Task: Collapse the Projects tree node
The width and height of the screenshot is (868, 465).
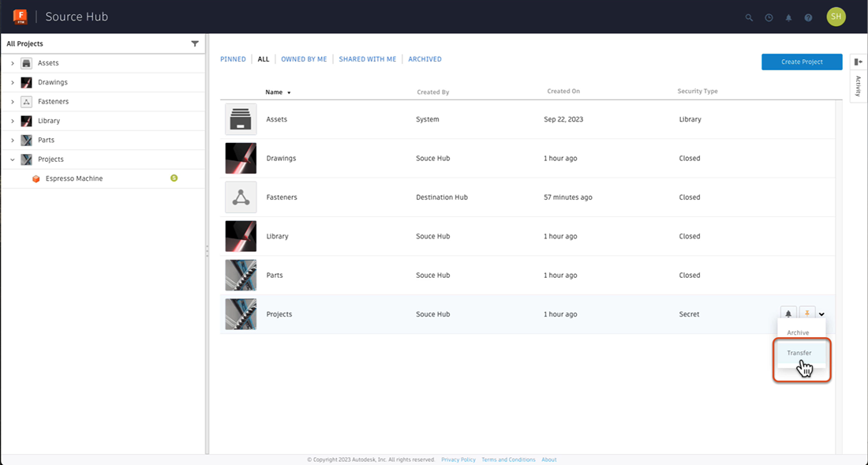Action: click(12, 159)
